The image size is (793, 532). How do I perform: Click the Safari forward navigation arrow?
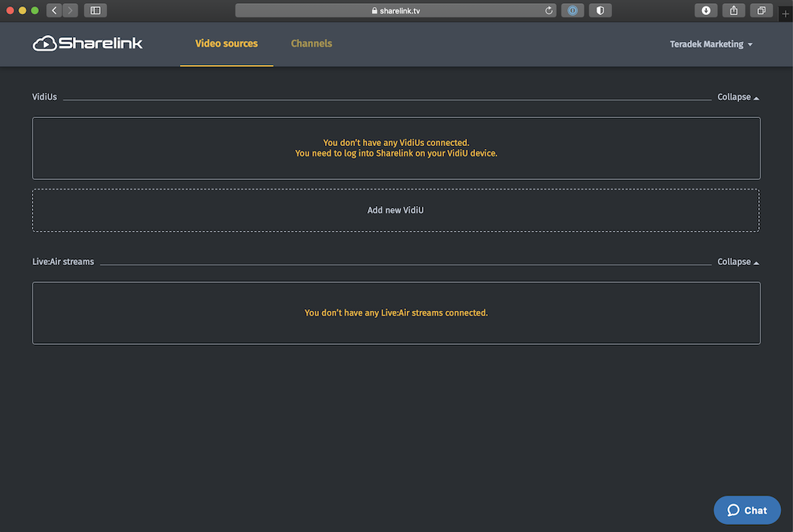coord(70,10)
